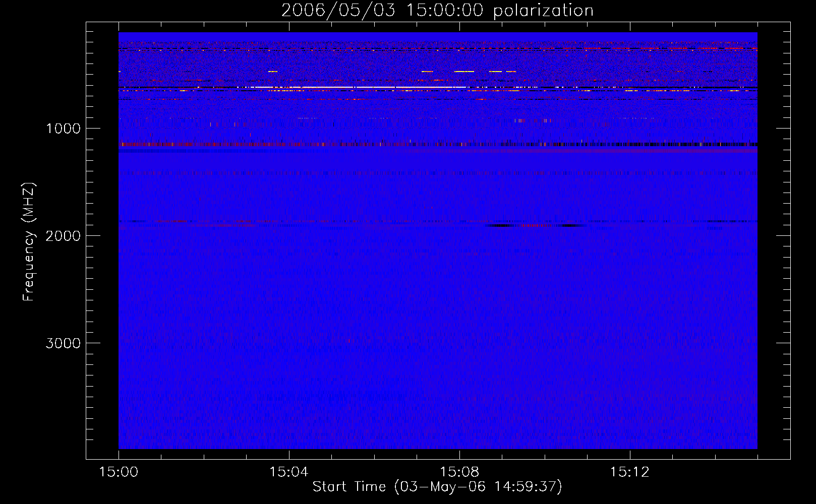This screenshot has height=504, width=816.
Task: Click the 2000 frequency tick label
Action: pyautogui.click(x=63, y=236)
